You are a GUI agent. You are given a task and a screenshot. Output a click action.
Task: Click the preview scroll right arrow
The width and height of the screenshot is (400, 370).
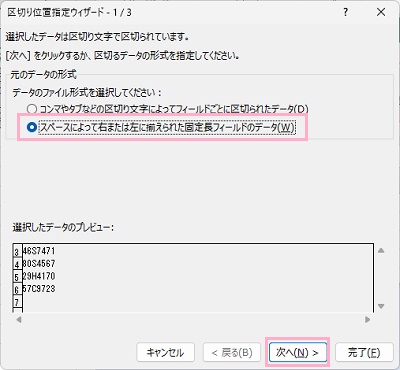[368, 320]
